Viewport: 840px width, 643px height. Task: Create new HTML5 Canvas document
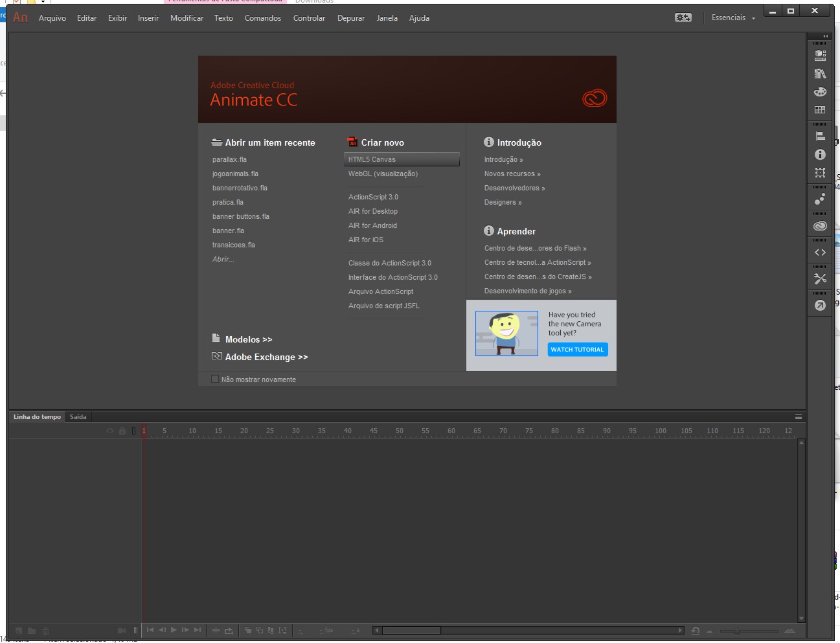[x=402, y=159]
